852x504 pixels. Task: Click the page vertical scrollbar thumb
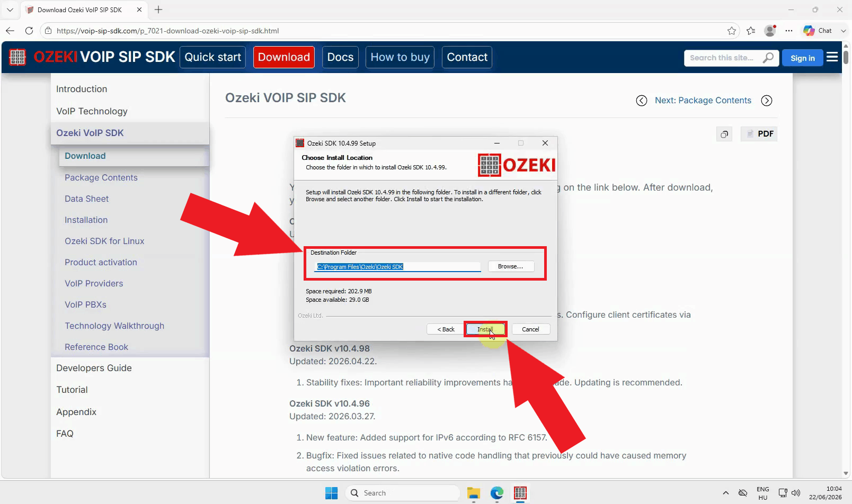846,57
